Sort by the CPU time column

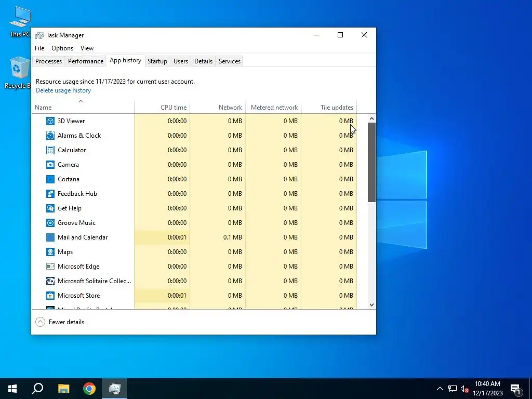click(x=162, y=107)
